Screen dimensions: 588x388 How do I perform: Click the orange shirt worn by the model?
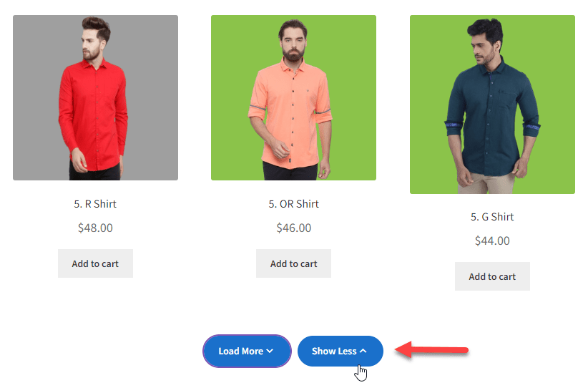click(292, 115)
